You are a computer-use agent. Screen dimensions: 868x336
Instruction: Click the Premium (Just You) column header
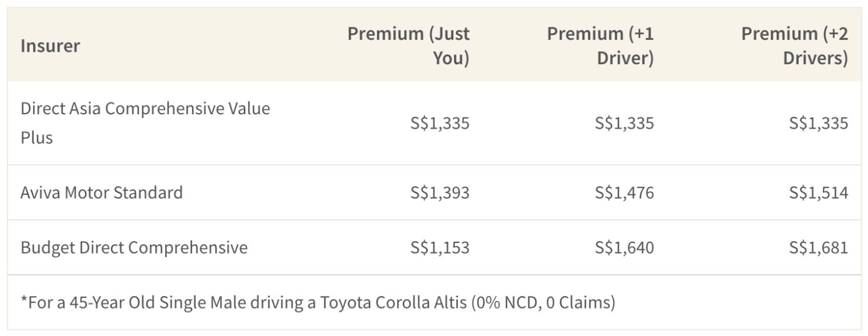tap(408, 46)
